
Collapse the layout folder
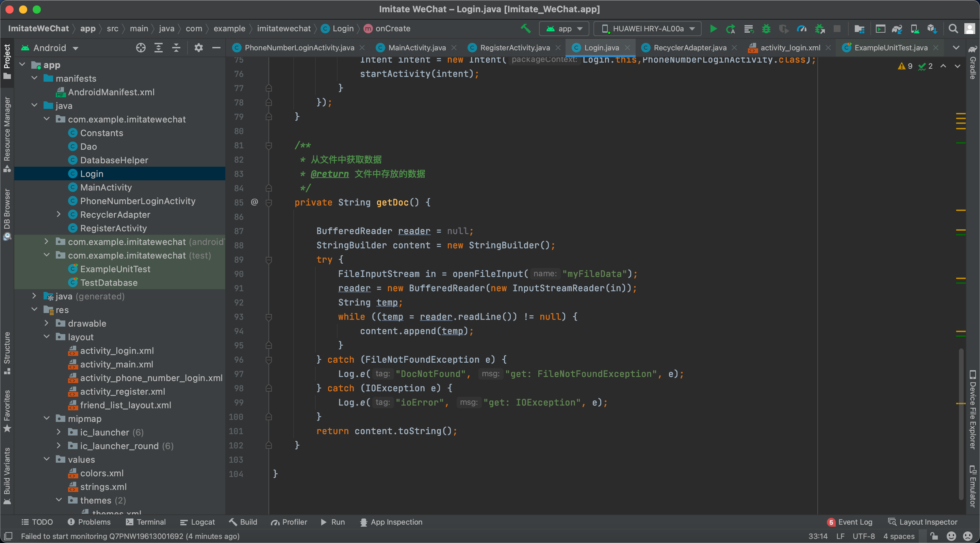(x=46, y=337)
